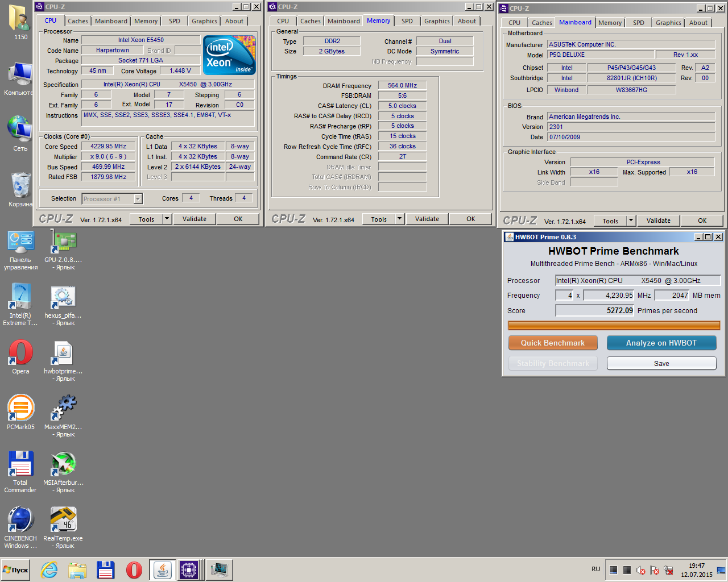Viewport: 728px width, 582px height.
Task: Click the FSB:DRAM ratio value 5:6
Action: (x=403, y=95)
